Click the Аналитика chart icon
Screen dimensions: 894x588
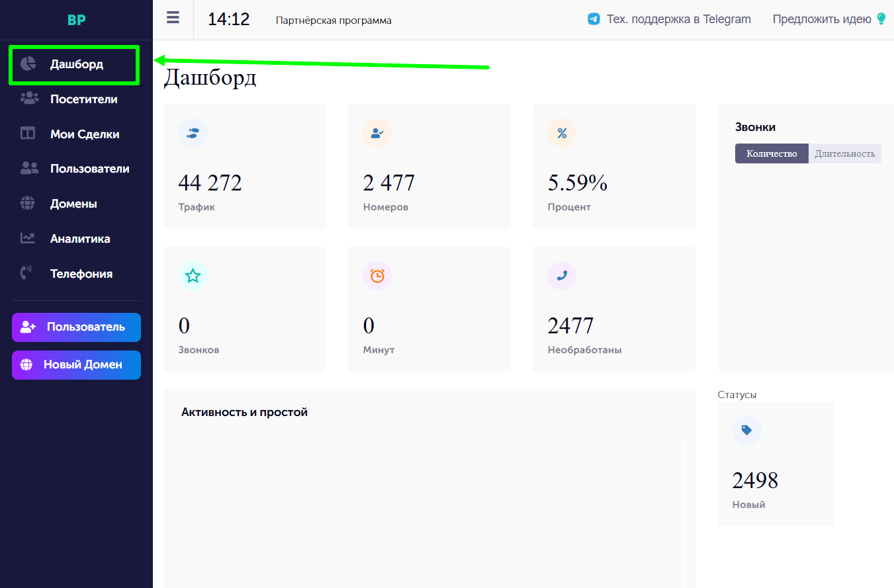(28, 238)
